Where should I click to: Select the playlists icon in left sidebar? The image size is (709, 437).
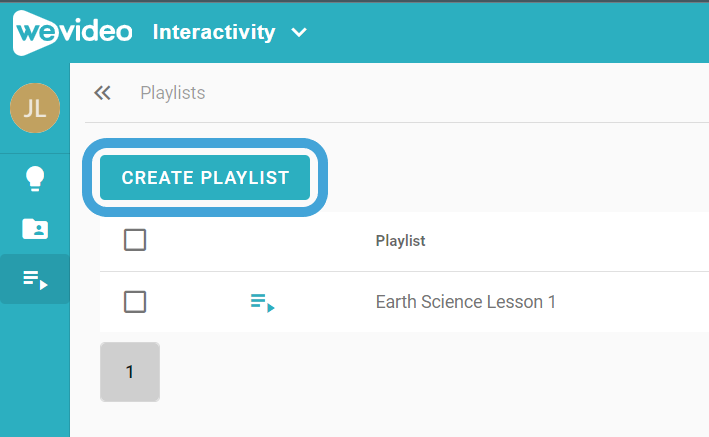pyautogui.click(x=35, y=279)
